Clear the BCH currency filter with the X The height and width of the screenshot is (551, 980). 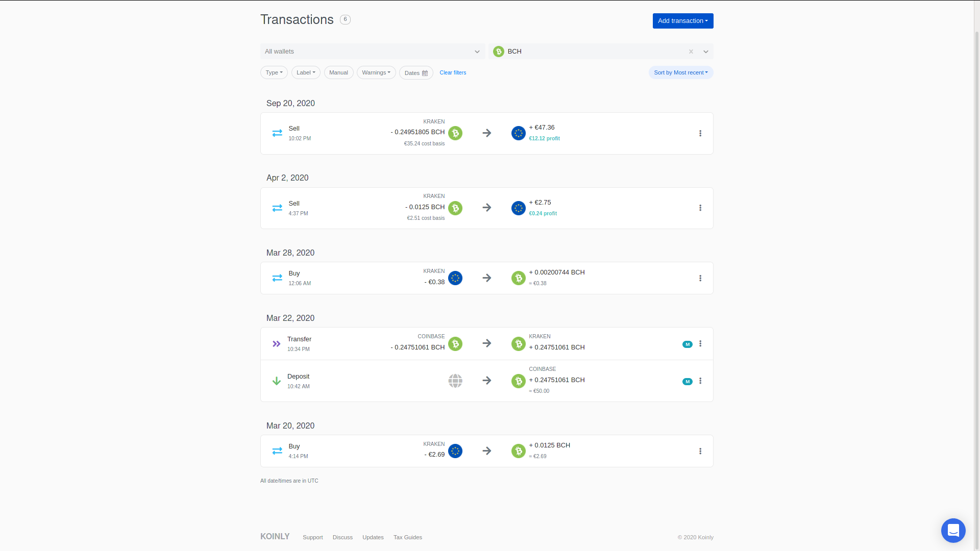tap(691, 52)
